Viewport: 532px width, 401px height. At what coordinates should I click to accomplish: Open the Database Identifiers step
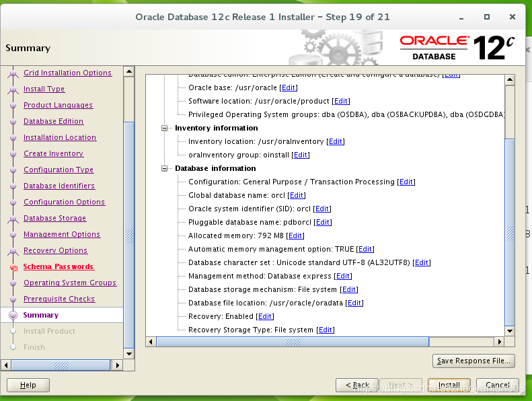[59, 186]
